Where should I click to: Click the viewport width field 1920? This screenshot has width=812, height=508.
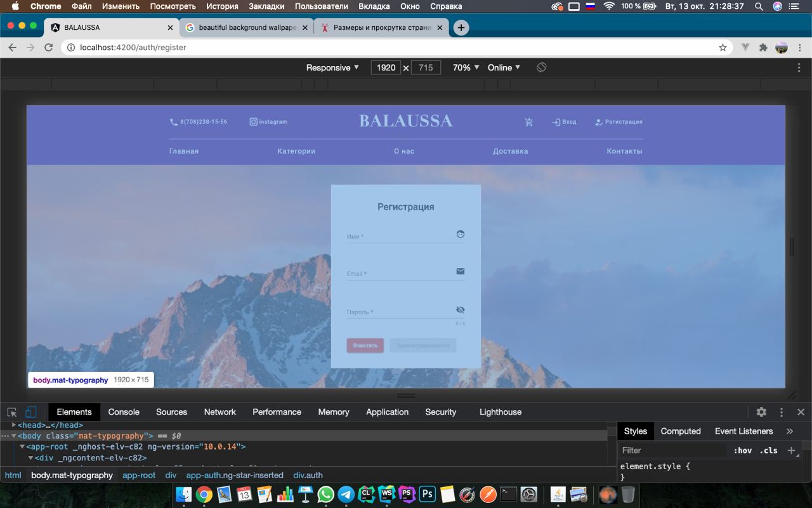[x=386, y=67]
